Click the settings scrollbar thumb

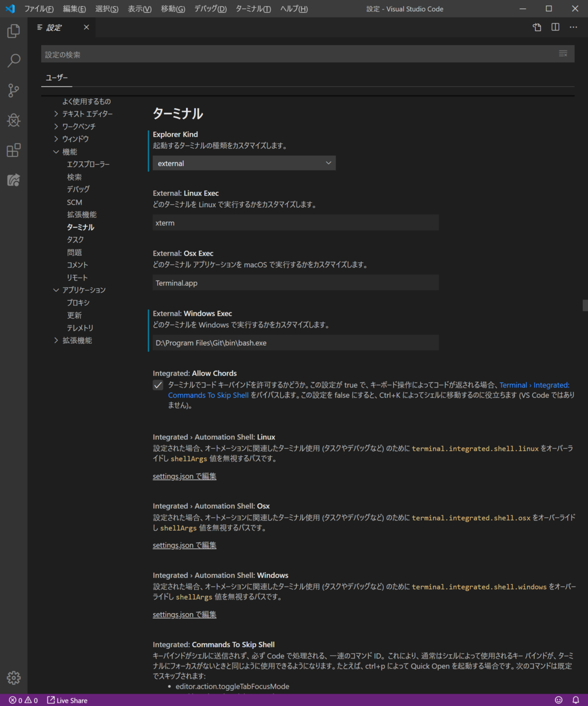coord(585,305)
